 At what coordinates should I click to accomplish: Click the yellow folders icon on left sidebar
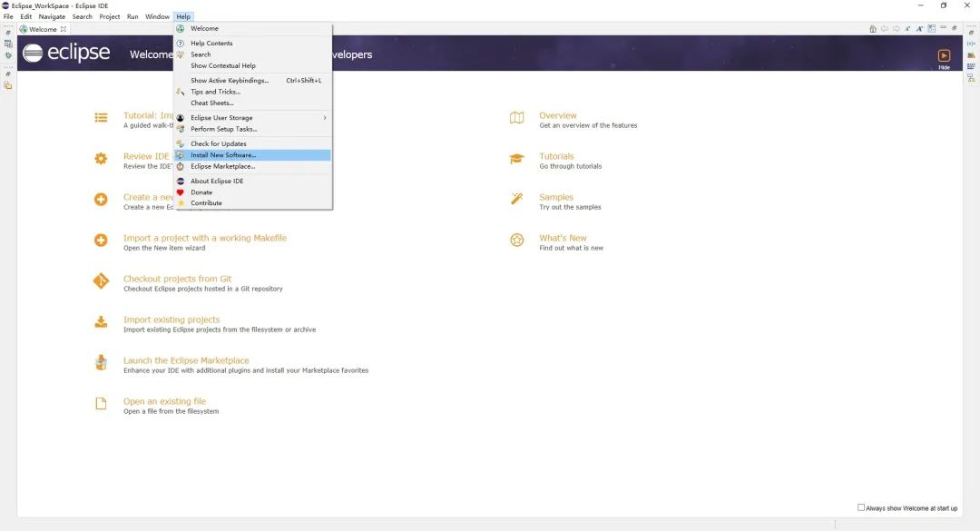[8, 85]
